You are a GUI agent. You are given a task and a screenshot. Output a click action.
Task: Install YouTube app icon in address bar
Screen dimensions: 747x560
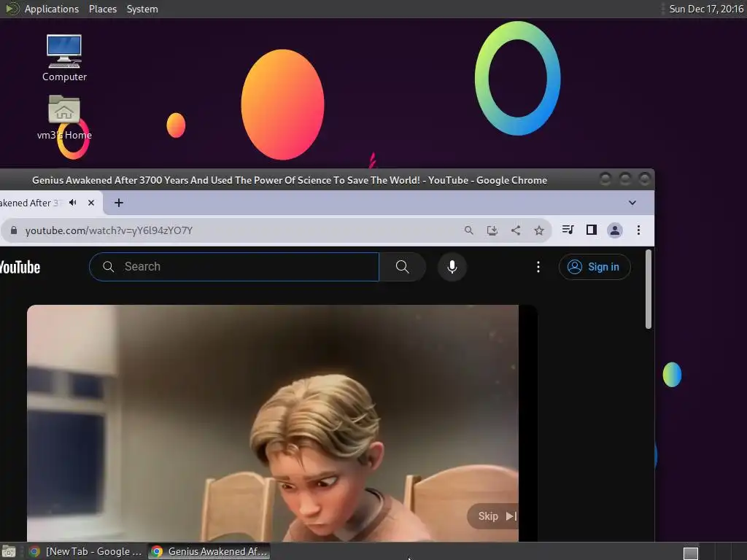tap(492, 230)
